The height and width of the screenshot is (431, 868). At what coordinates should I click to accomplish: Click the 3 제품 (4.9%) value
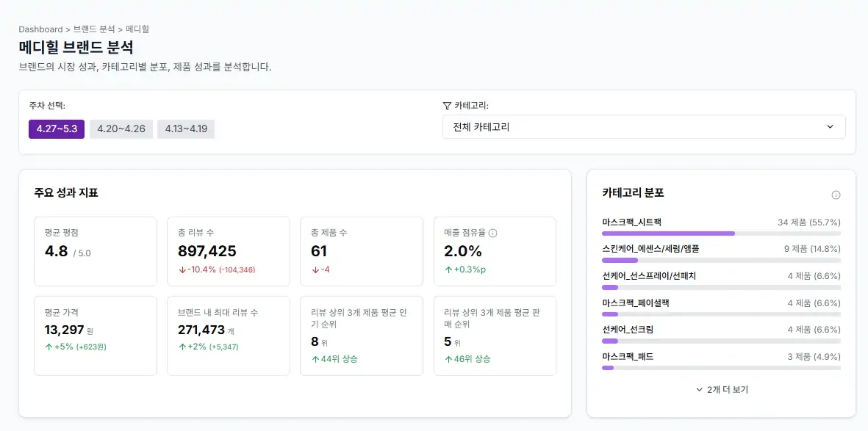tap(814, 356)
